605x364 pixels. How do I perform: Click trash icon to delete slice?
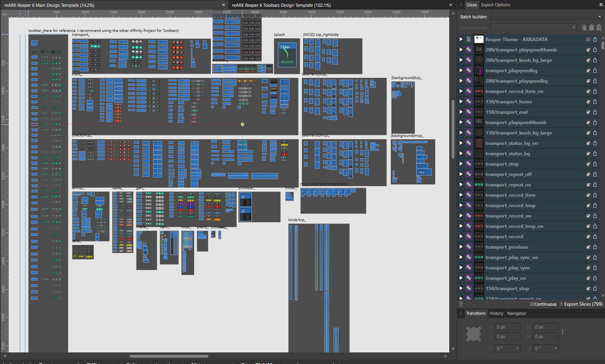point(461,304)
